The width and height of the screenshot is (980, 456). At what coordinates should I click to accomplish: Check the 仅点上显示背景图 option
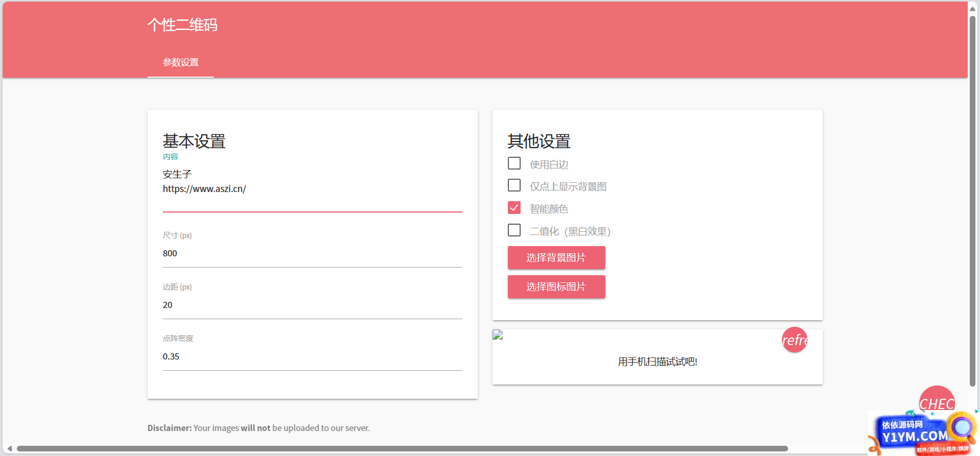[x=514, y=185]
